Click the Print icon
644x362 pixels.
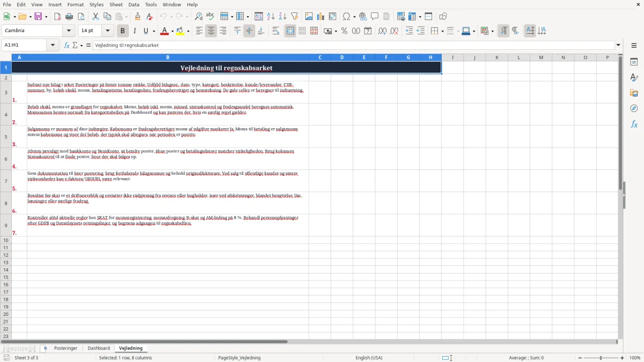(69, 17)
